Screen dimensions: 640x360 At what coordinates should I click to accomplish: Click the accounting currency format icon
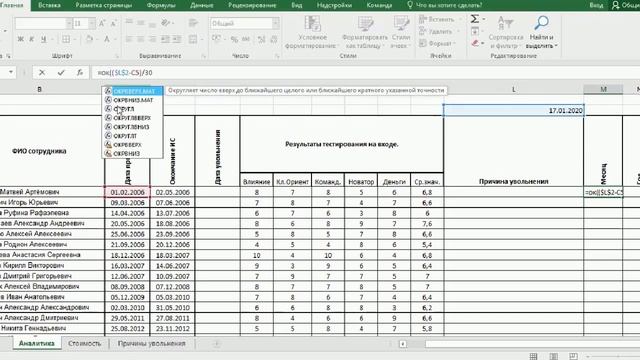pyautogui.click(x=216, y=39)
